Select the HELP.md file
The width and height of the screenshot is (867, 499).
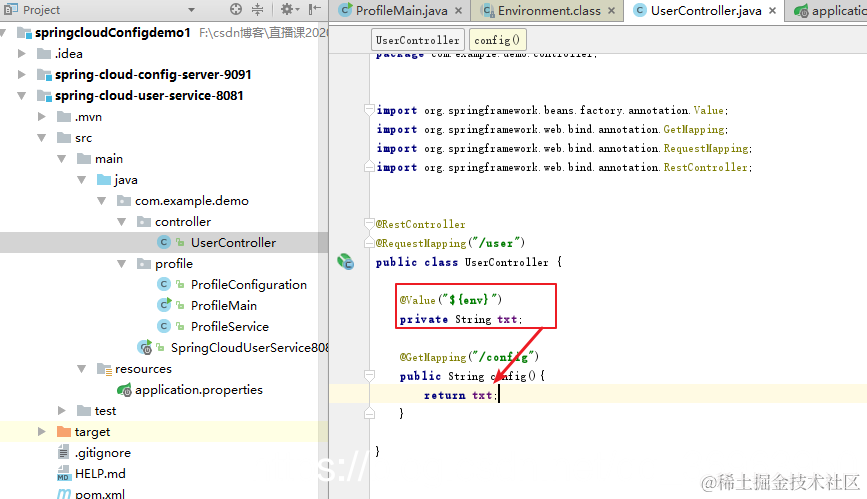tap(100, 474)
